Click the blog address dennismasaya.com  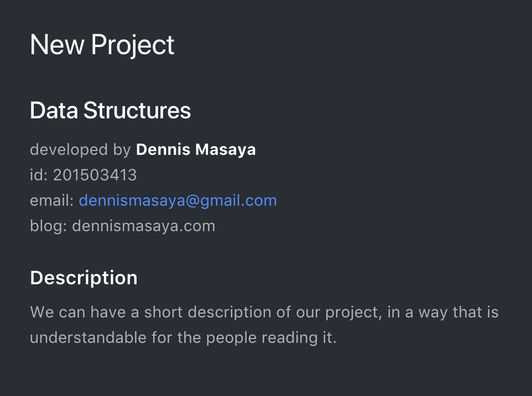143,226
